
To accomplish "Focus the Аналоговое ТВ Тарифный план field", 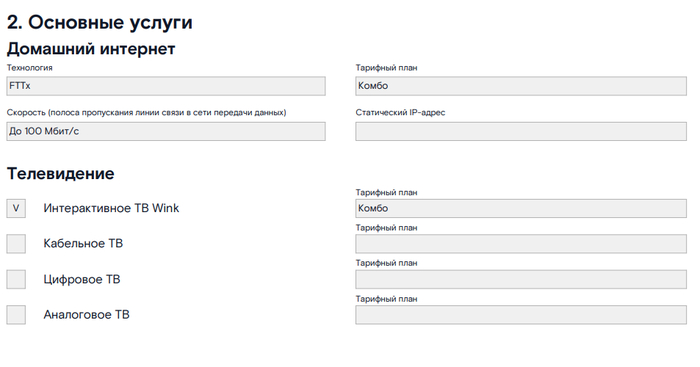I will click(x=521, y=315).
